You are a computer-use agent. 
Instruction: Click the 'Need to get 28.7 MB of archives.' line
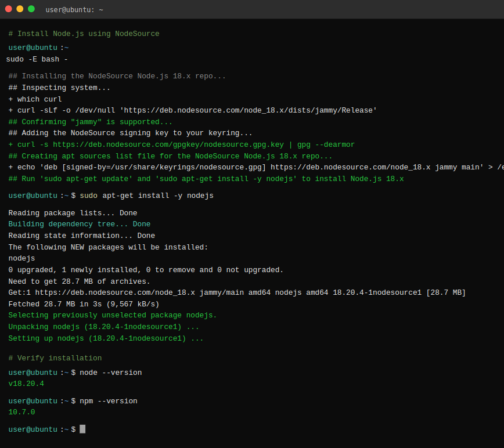click(79, 281)
